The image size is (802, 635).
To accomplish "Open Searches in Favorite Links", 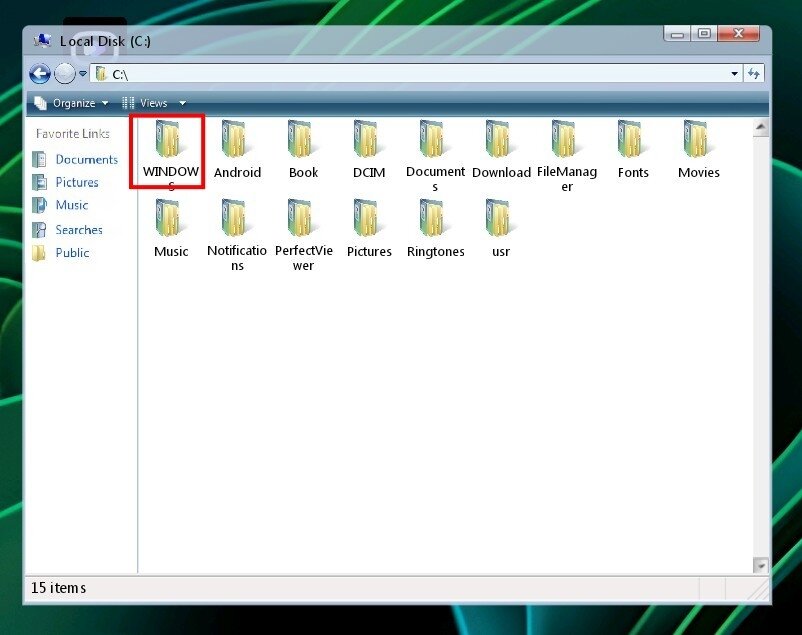I will tap(68, 230).
